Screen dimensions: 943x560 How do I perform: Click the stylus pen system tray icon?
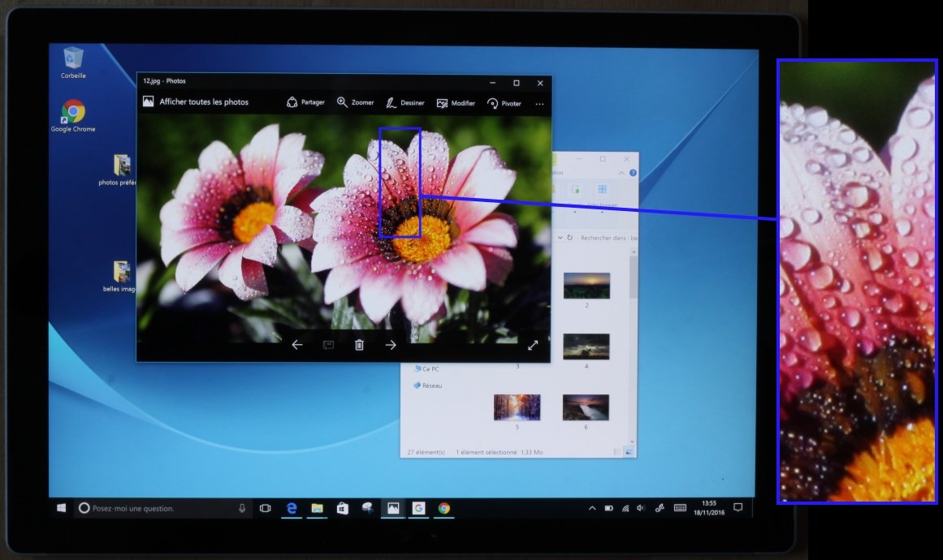[660, 508]
